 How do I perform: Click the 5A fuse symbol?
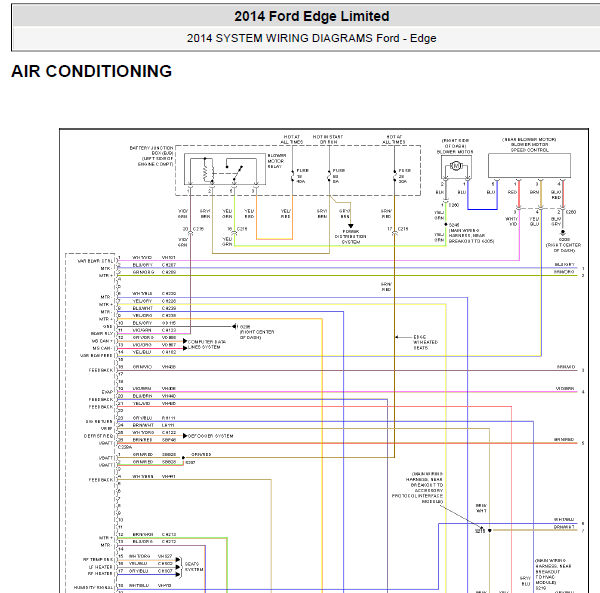pyautogui.click(x=329, y=176)
